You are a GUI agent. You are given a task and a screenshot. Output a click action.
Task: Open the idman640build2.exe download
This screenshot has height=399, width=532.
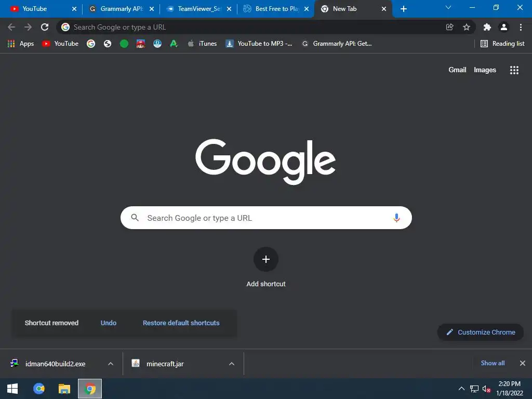(56, 364)
